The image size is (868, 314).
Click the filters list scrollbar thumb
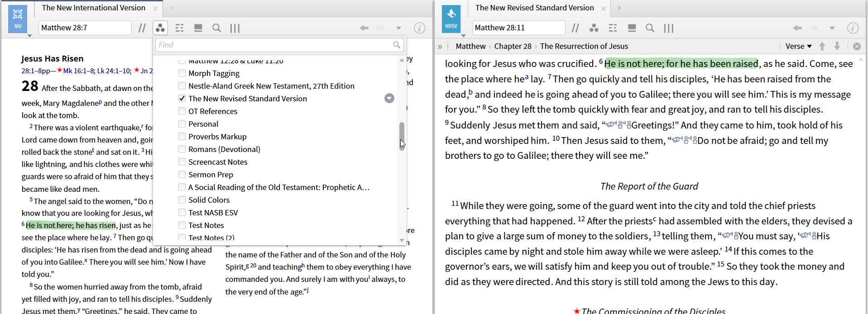[x=402, y=136]
